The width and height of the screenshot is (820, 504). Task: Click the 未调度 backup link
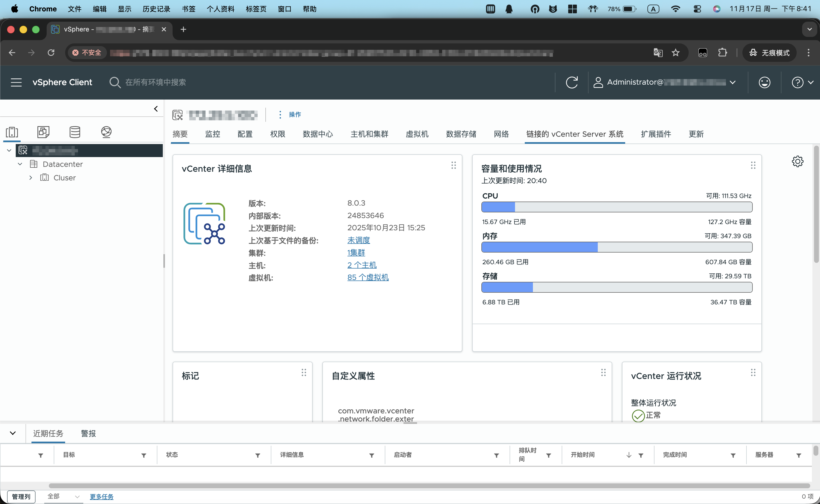tap(358, 240)
